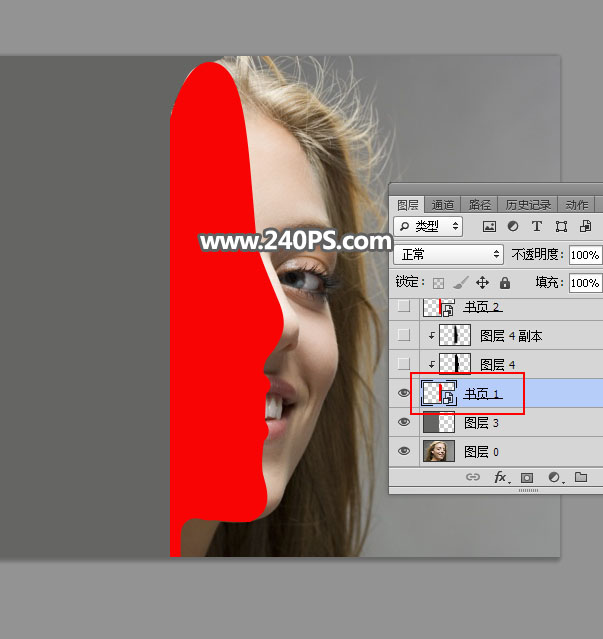This screenshot has width=603, height=639.
Task: Filter layers by smart object icon
Action: pos(585,227)
